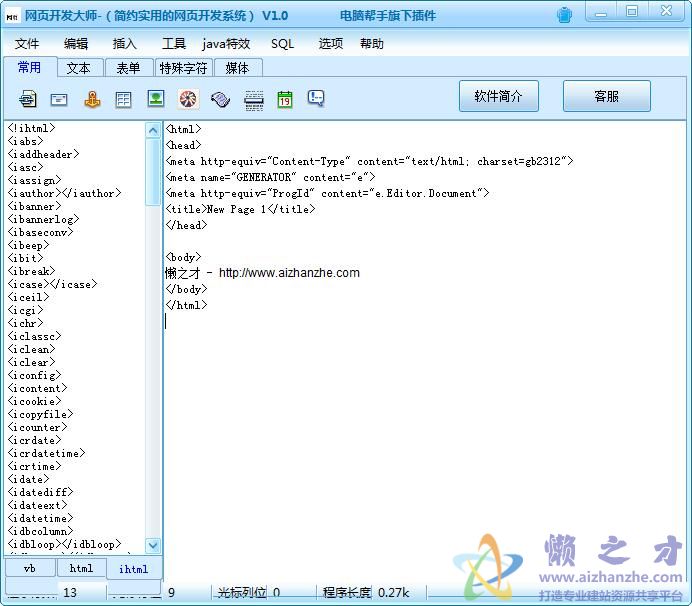Open the 插入 menu
The width and height of the screenshot is (692, 606).
125,43
